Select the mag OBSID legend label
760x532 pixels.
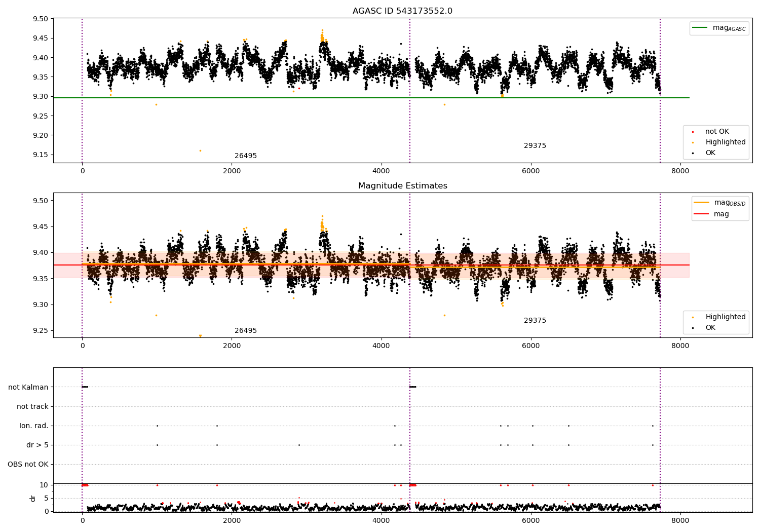(x=730, y=203)
